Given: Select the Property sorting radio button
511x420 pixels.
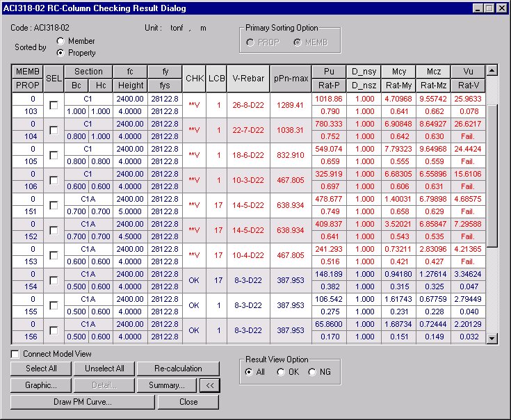Looking at the screenshot, I should point(61,53).
